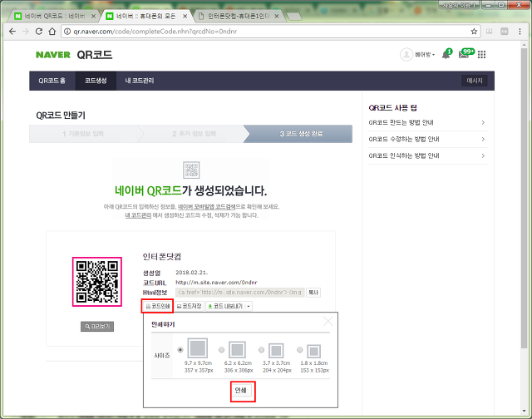The width and height of the screenshot is (532, 419).
Task: Open the 내 코드관리 menu
Action: coord(140,81)
